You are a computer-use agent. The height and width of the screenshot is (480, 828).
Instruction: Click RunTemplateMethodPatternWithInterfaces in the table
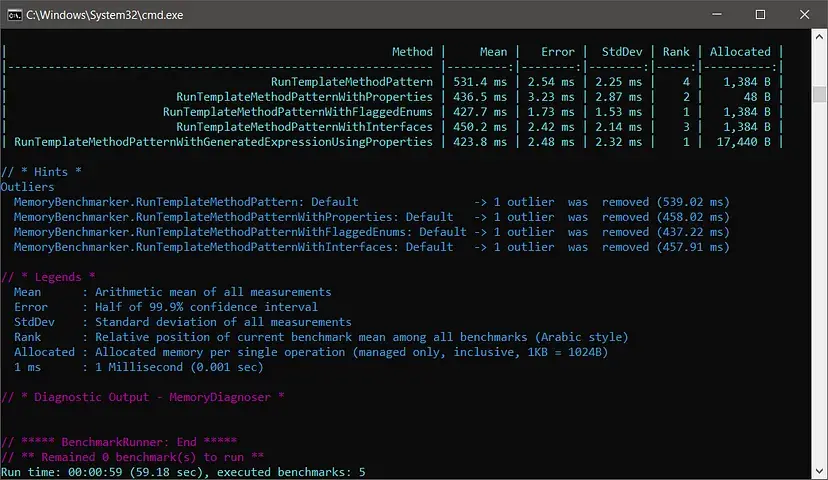point(304,127)
